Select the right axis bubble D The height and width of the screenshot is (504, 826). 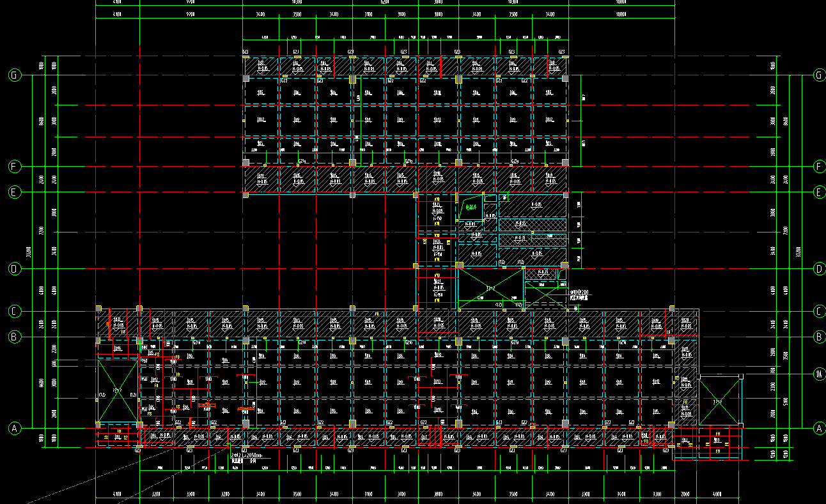pos(818,269)
